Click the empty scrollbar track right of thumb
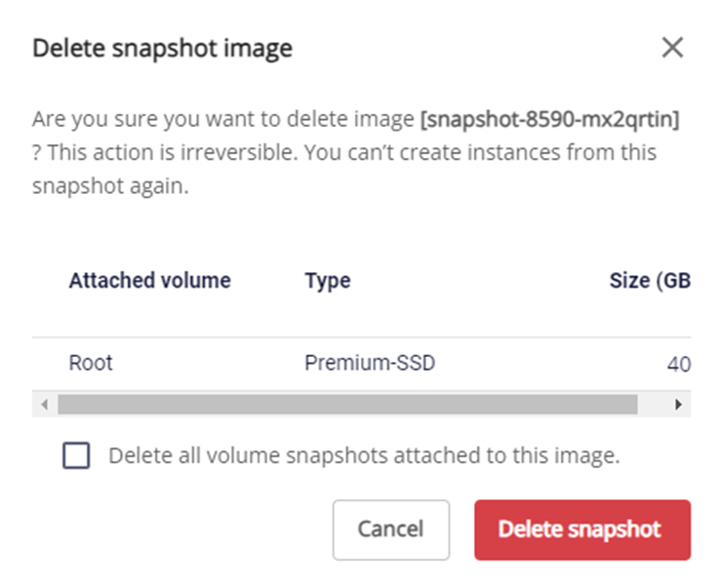The height and width of the screenshot is (588, 720). point(653,404)
